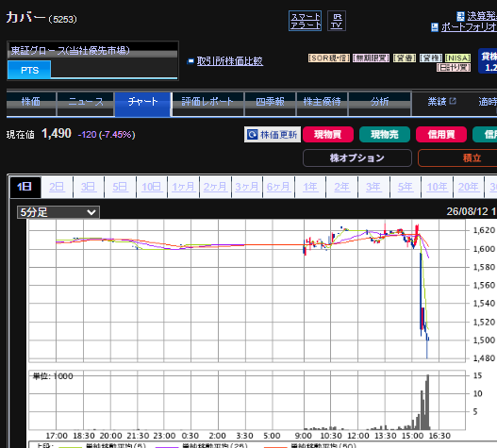Click the 無期限買 badge
Screen dimensions: 497x448
point(372,58)
